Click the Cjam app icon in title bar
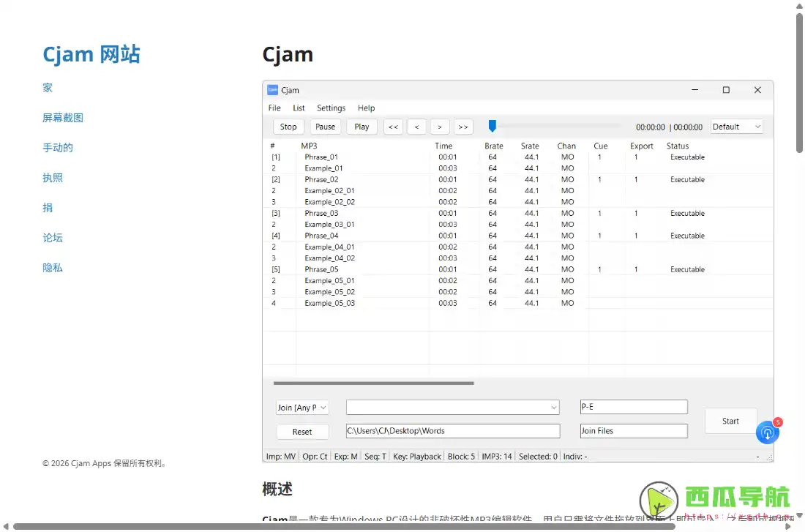This screenshot has height=532, width=805. point(273,91)
